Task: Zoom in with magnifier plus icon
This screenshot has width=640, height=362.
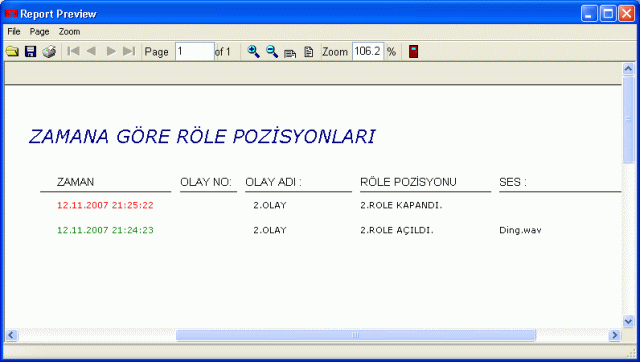Action: [253, 51]
